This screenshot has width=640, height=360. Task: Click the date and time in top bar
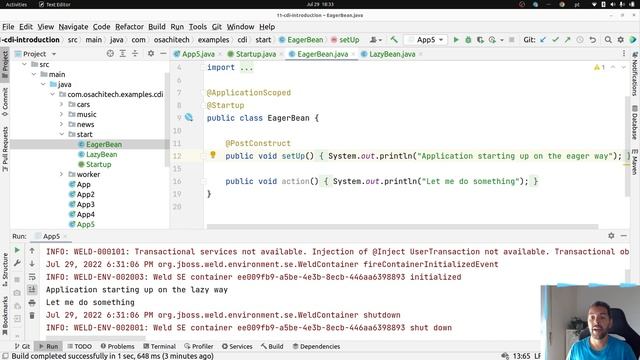point(320,4)
